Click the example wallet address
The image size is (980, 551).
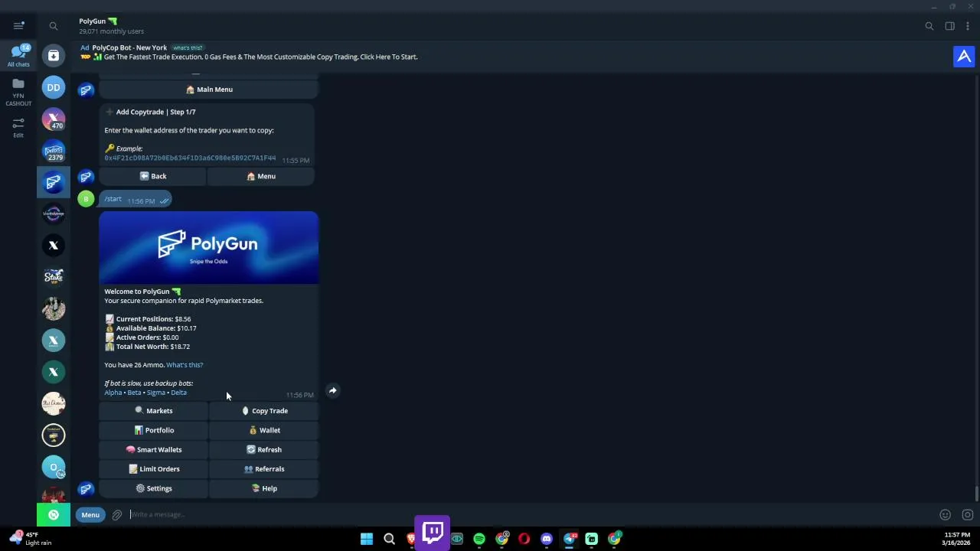[190, 158]
